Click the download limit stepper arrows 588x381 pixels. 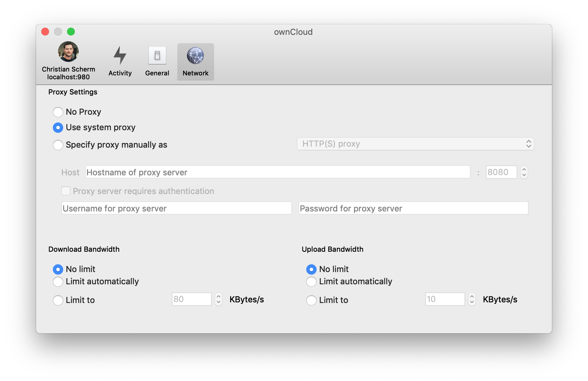coord(219,299)
